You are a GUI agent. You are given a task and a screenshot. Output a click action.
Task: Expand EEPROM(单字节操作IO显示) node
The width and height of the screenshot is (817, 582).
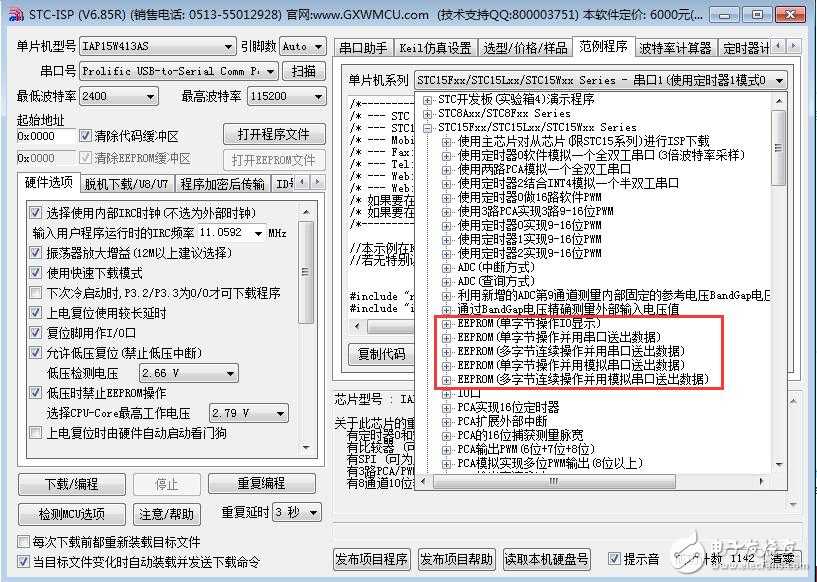pos(447,324)
